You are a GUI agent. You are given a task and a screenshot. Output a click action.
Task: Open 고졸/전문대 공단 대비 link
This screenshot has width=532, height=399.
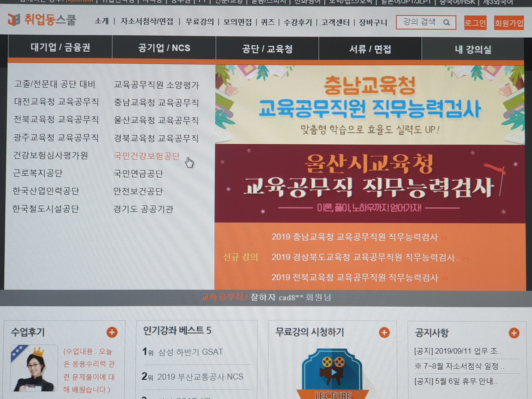click(55, 84)
